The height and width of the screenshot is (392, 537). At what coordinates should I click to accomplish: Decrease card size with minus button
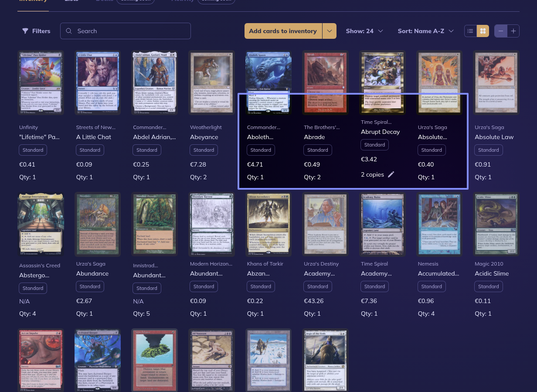click(501, 31)
